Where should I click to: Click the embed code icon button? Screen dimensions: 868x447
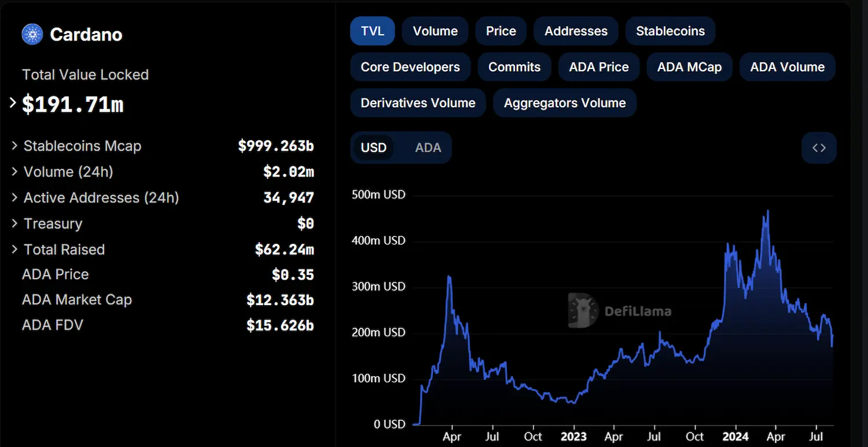(819, 148)
